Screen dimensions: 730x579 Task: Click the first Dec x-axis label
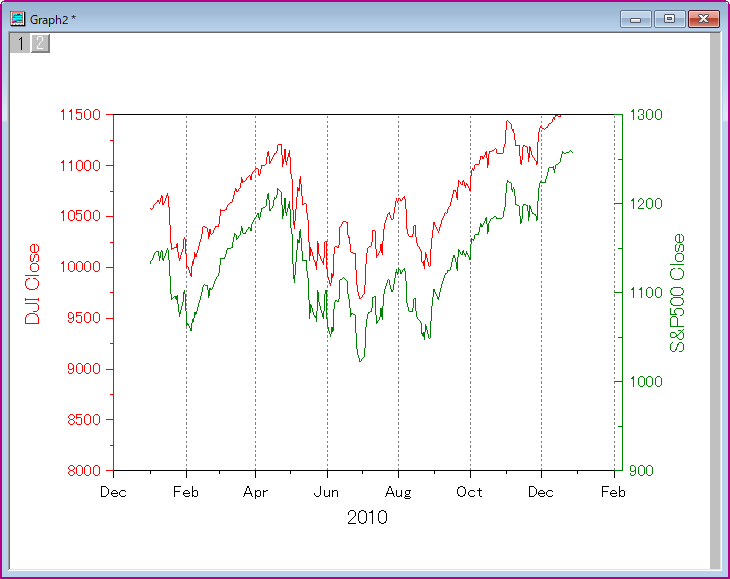click(113, 492)
